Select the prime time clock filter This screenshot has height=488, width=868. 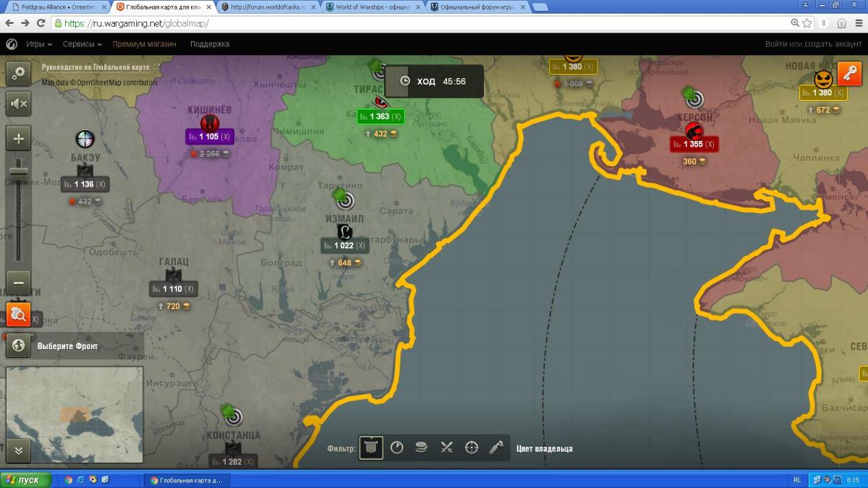click(396, 448)
